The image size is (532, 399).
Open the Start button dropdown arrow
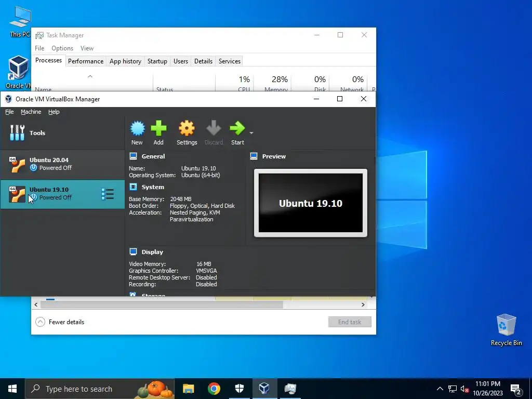click(x=251, y=132)
